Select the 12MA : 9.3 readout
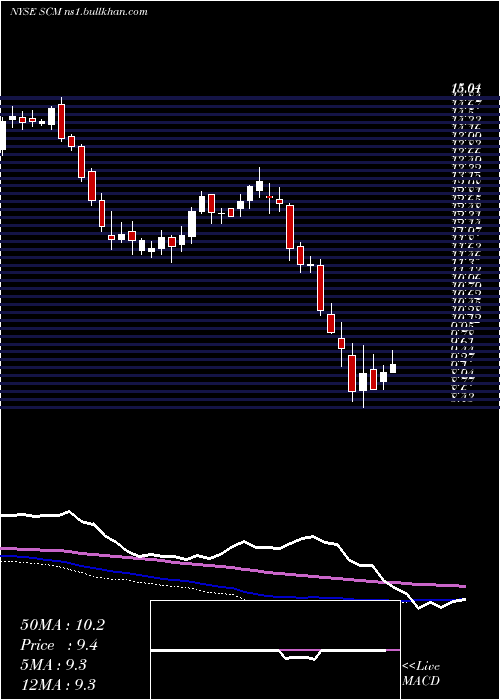 58,684
